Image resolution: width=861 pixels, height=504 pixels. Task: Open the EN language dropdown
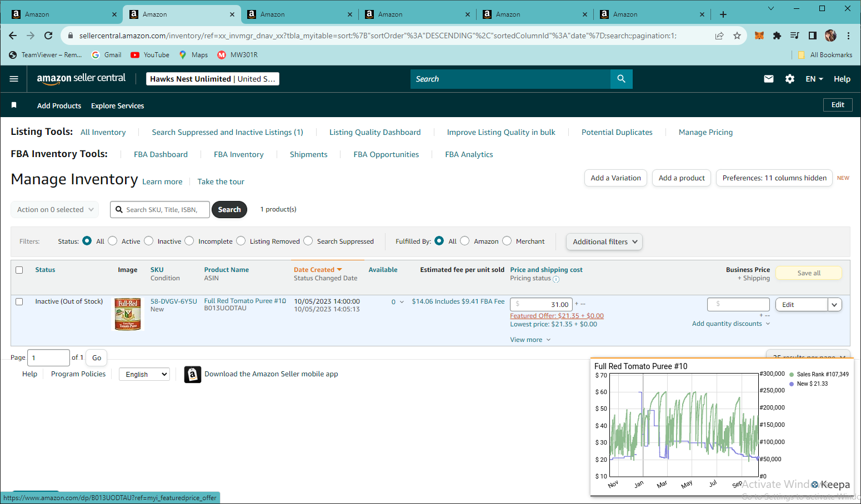[x=814, y=79]
